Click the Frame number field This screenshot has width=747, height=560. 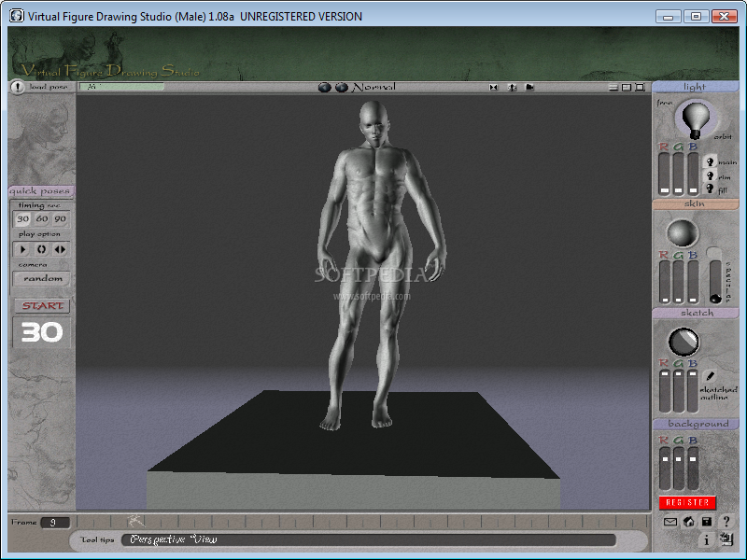click(x=55, y=523)
